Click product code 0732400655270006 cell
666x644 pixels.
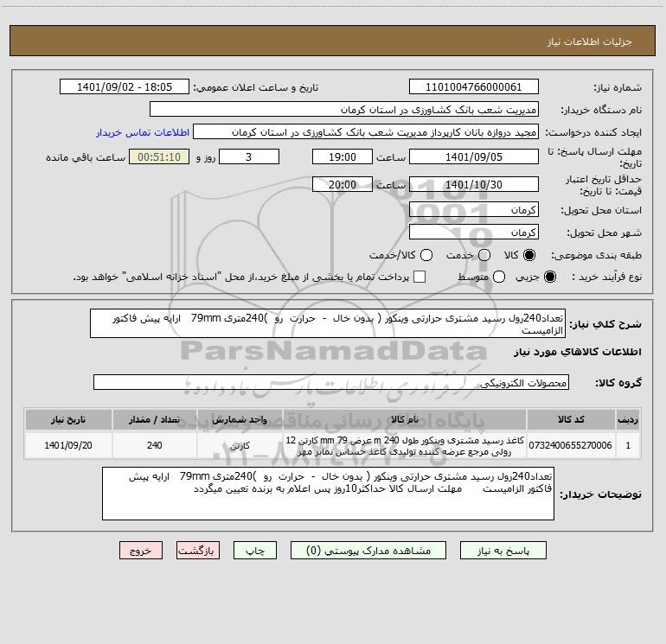pos(571,445)
